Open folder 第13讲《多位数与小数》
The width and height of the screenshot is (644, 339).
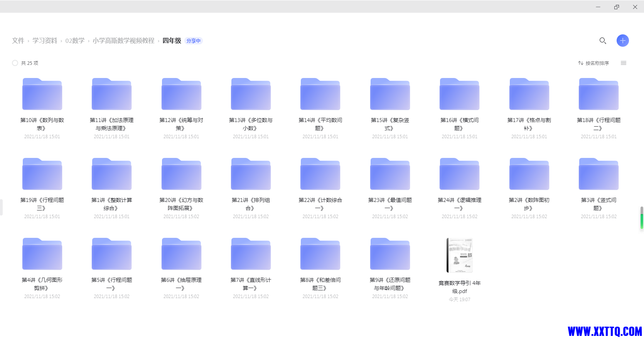click(251, 94)
